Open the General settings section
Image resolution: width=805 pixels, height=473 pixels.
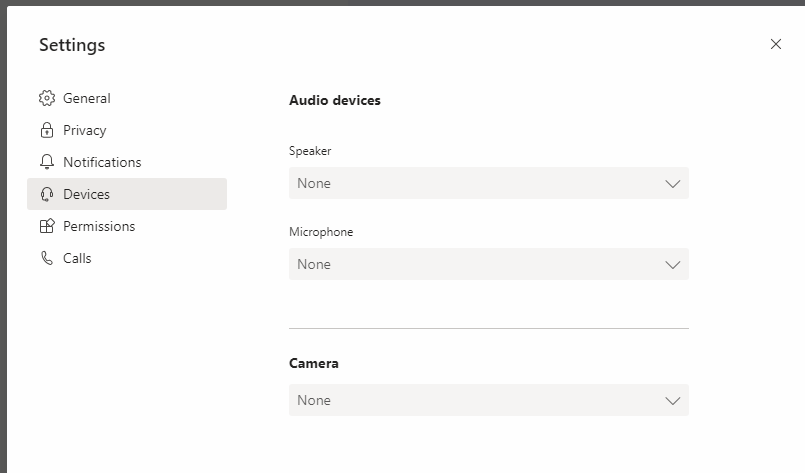[87, 98]
